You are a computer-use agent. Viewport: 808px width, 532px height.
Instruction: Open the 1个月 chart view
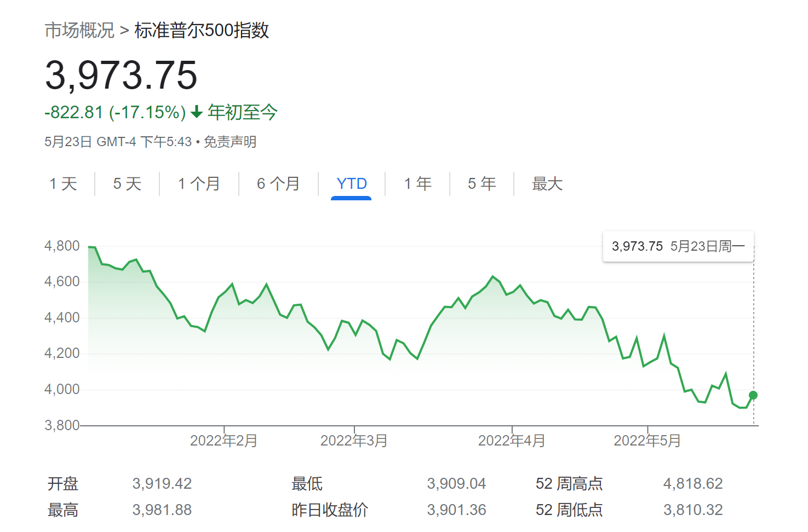coord(199,184)
